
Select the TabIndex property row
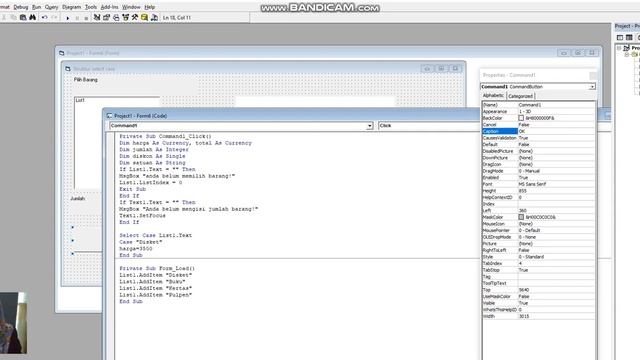538,263
